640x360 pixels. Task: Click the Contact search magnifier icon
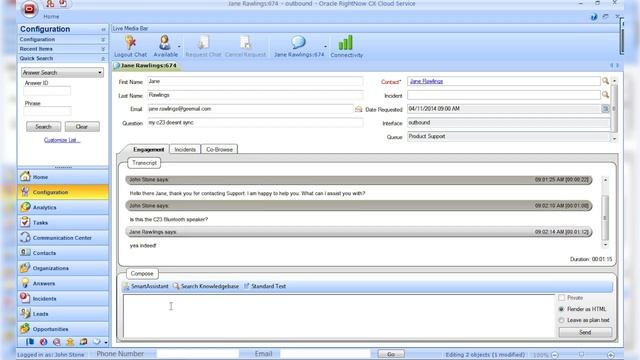pos(605,81)
